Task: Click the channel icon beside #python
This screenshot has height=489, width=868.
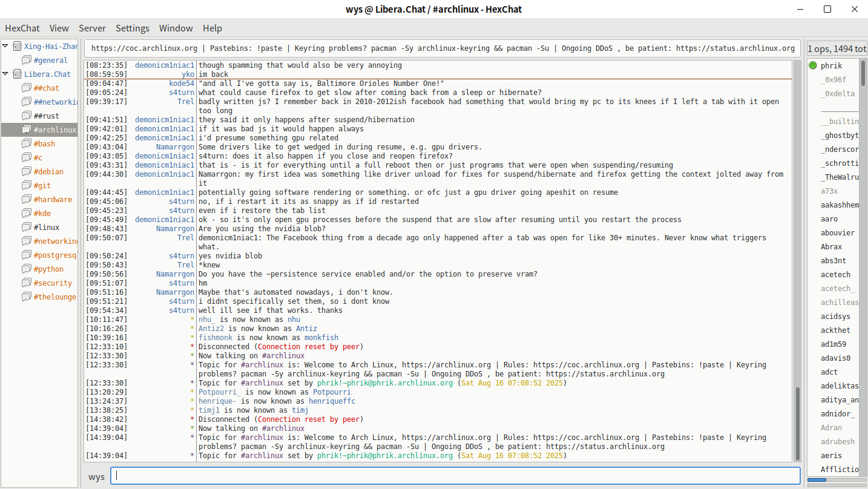Action: (27, 269)
